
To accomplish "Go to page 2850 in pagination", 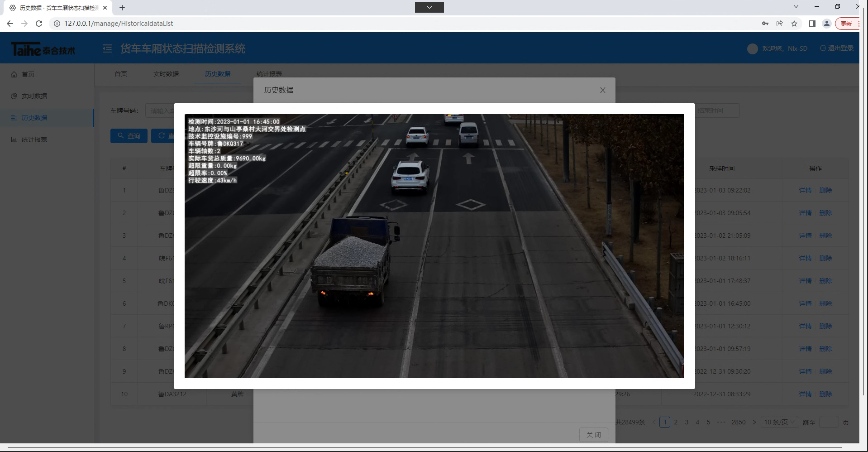I will click(738, 422).
